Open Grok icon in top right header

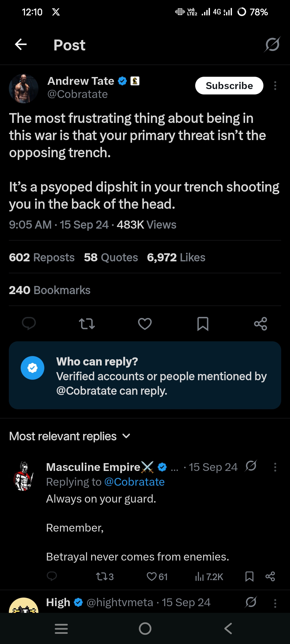(x=272, y=45)
